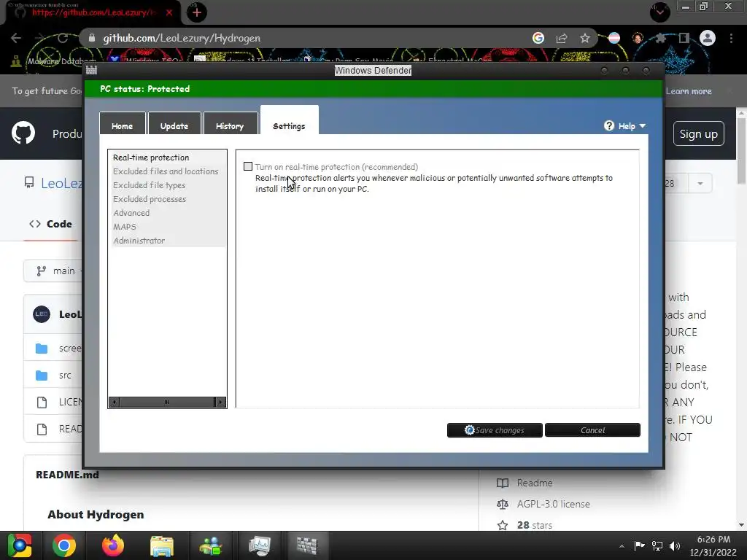This screenshot has height=560, width=747.
Task: Click the Chrome back arrow
Action: [x=16, y=38]
